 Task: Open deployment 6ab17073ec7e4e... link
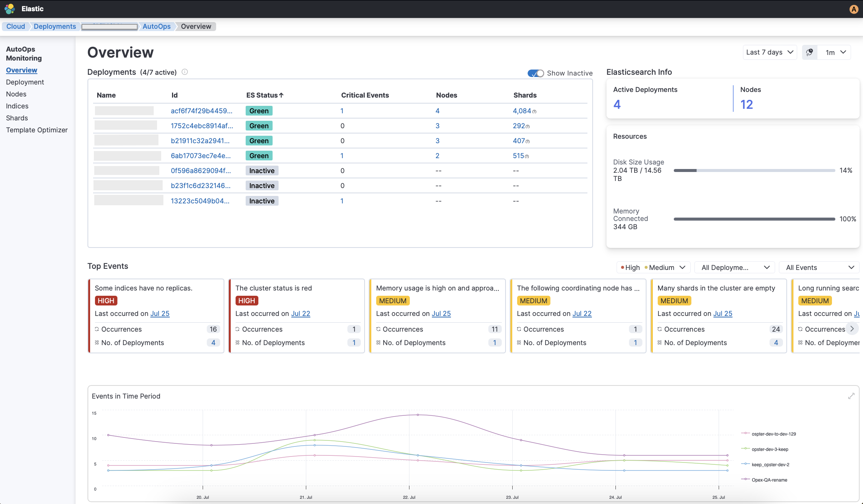tap(201, 156)
